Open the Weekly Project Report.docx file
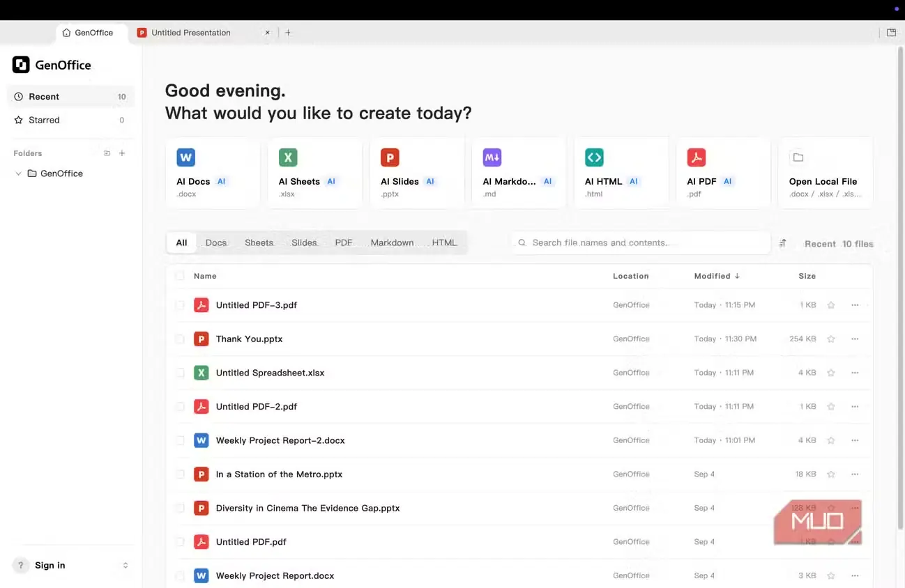 [x=275, y=576]
